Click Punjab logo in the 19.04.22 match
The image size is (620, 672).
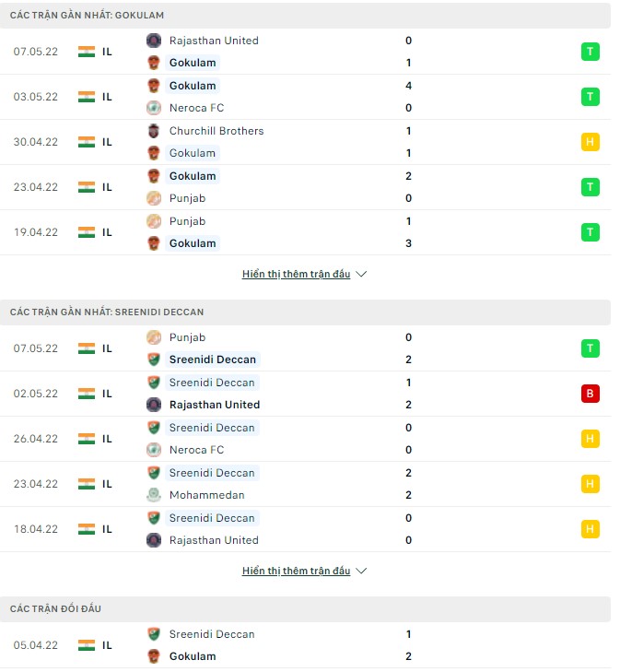coord(154,221)
